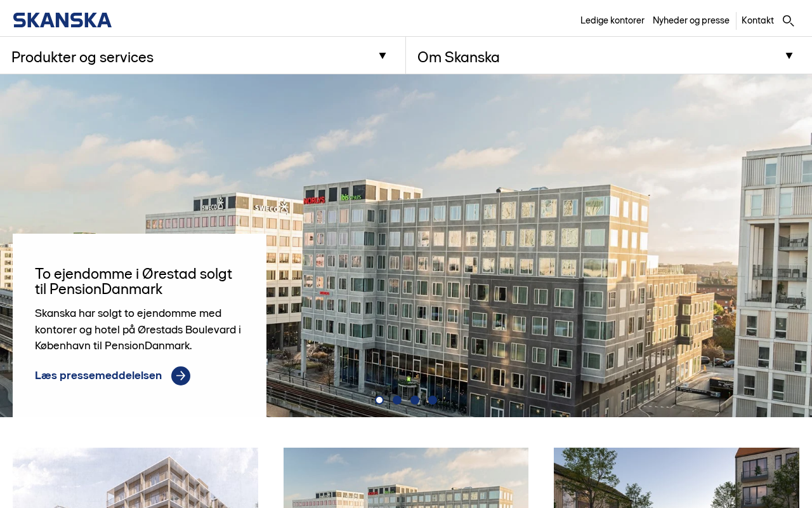812x508 pixels.
Task: Go to the Kontakt page
Action: point(757,20)
